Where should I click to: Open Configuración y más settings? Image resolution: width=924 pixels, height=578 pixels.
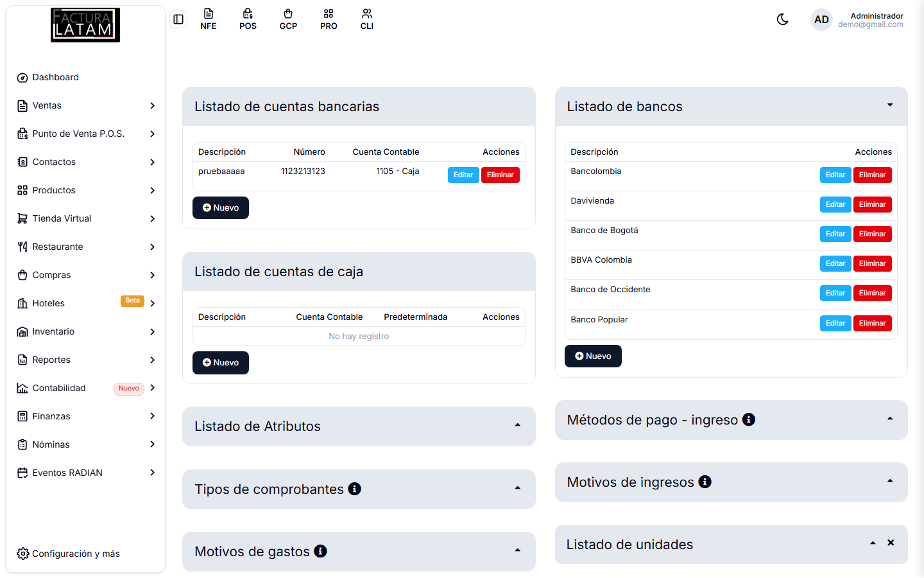pyautogui.click(x=69, y=554)
